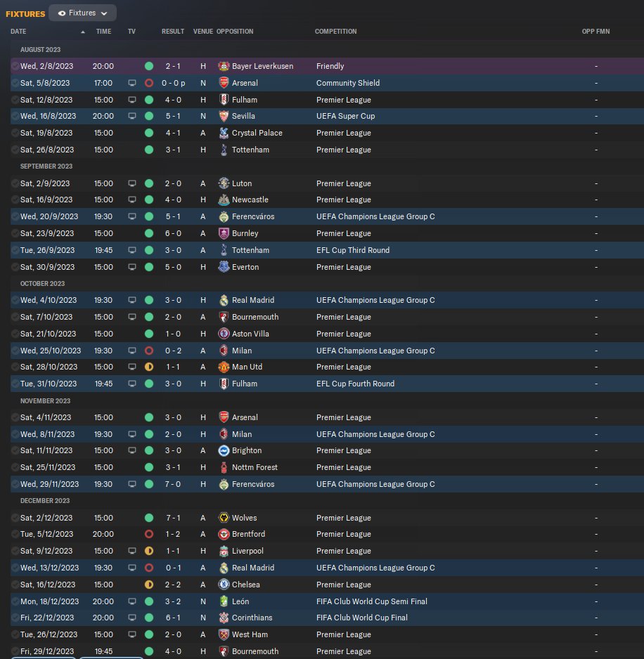Toggle the checkmark on the Luton row
Image resolution: width=644 pixels, height=659 pixels.
click(15, 183)
